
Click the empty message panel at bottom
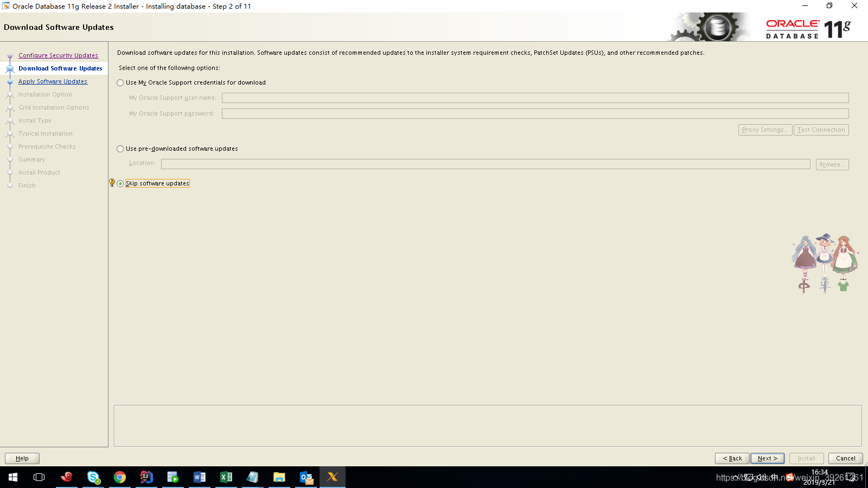(488, 426)
